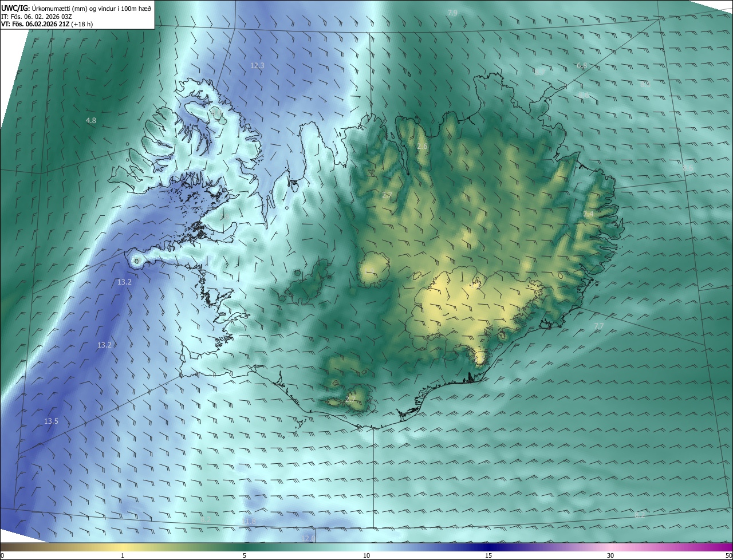This screenshot has width=733, height=560.
Task: Click the 1 tick label on the color scale
Action: [123, 556]
